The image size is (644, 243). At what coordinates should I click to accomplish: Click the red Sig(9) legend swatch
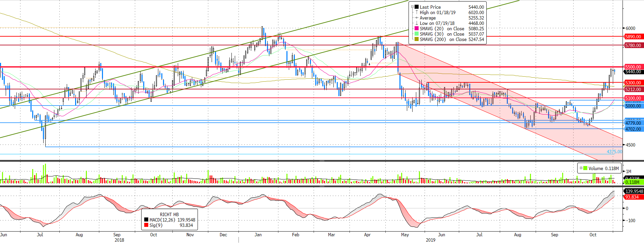(x=146, y=225)
